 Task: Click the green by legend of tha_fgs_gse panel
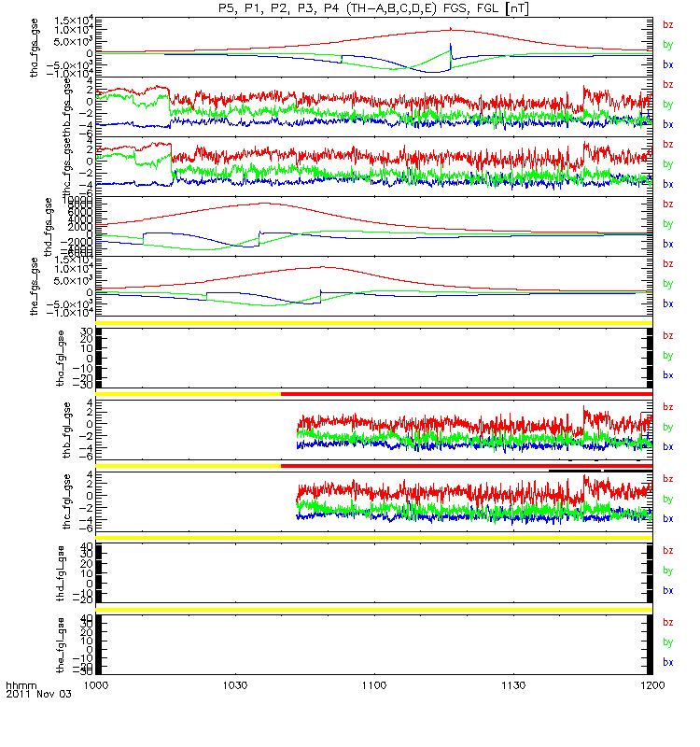[x=668, y=45]
